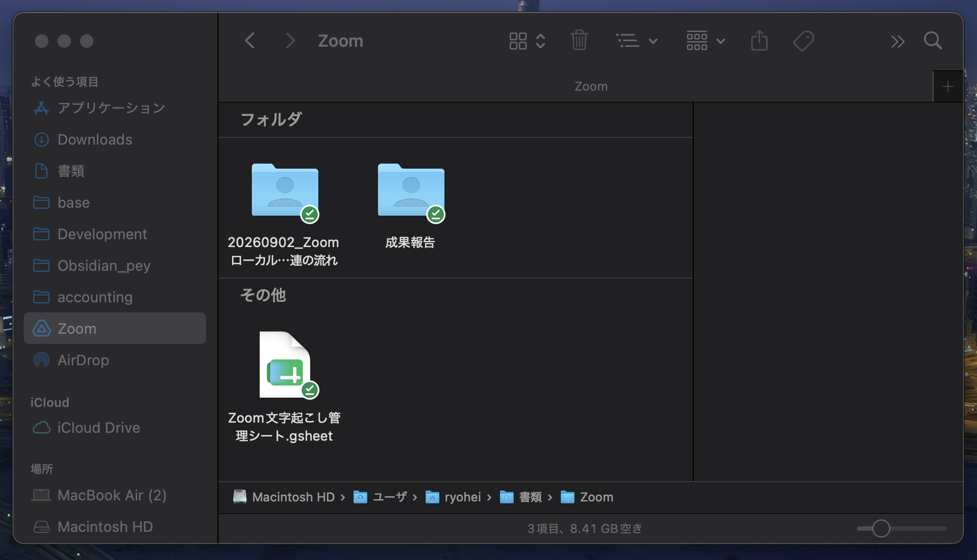Viewport: 977px width, 560px height.
Task: Click the tag icon in toolbar
Action: (x=804, y=41)
